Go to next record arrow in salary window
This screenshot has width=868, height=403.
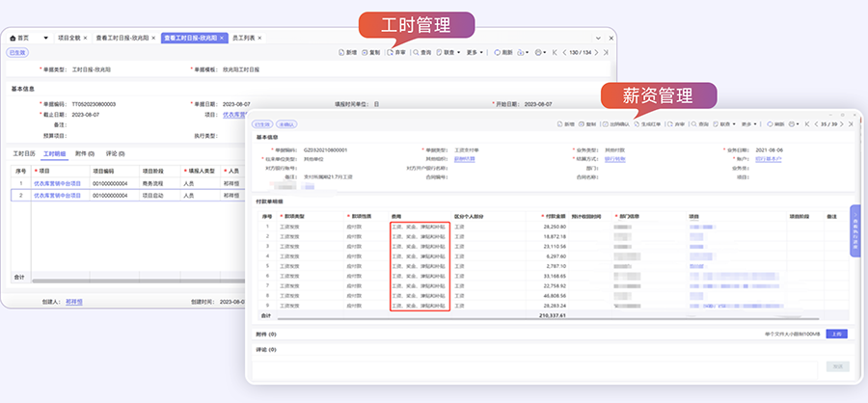tap(843, 124)
